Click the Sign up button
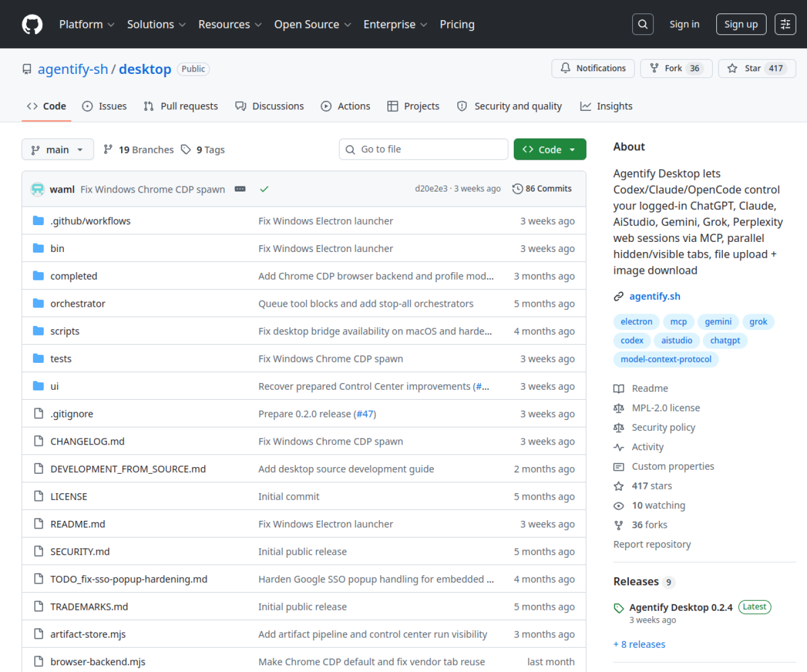The width and height of the screenshot is (807, 672). point(741,24)
